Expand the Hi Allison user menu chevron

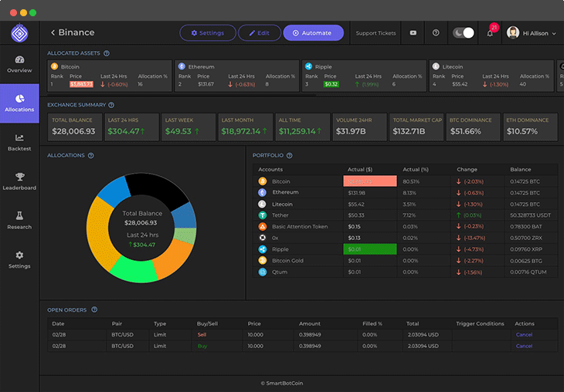(554, 33)
